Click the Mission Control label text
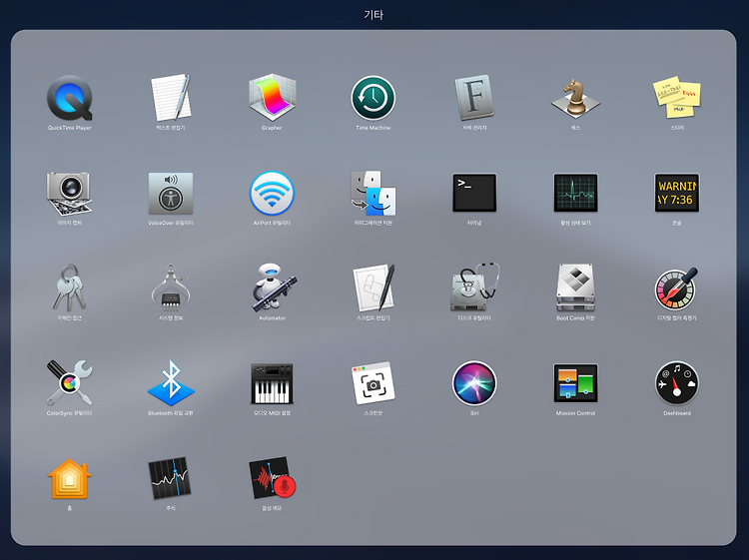 (575, 413)
